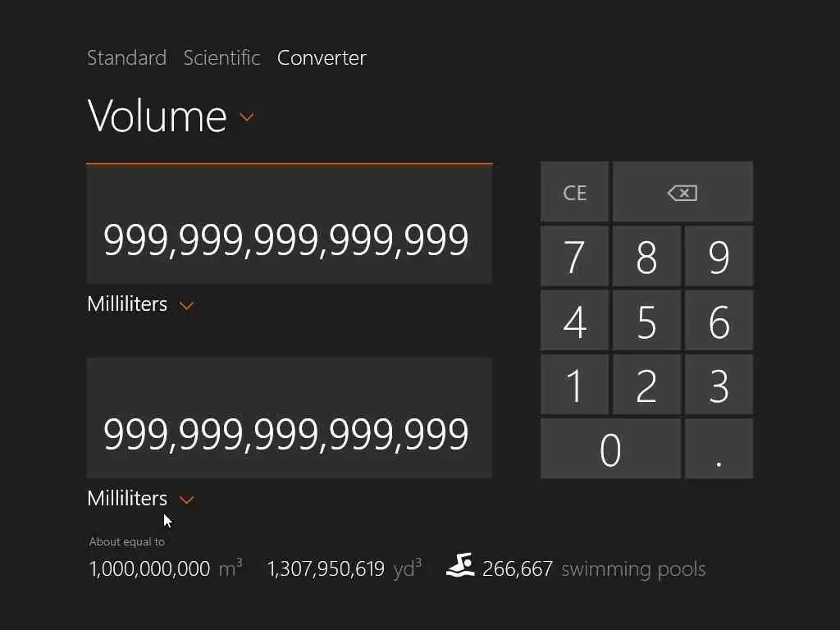
Task: Click the swimming pools swimmer icon
Action: 460,565
